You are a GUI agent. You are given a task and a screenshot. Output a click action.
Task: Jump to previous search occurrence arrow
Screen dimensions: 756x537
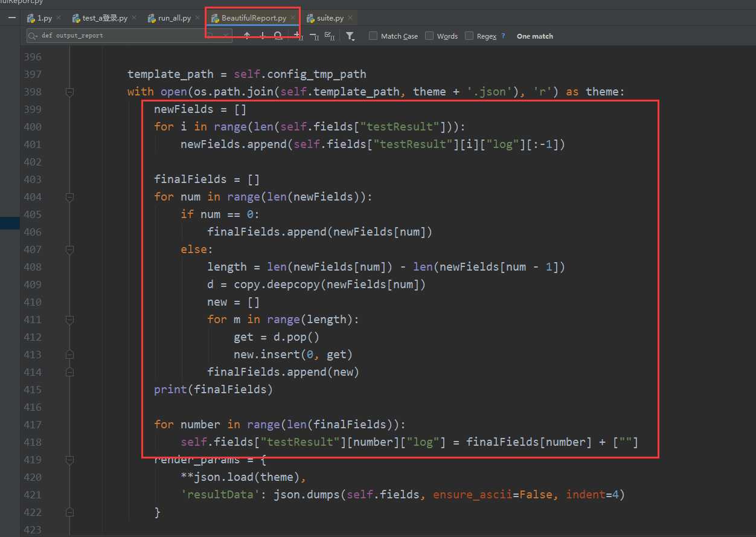(x=247, y=36)
